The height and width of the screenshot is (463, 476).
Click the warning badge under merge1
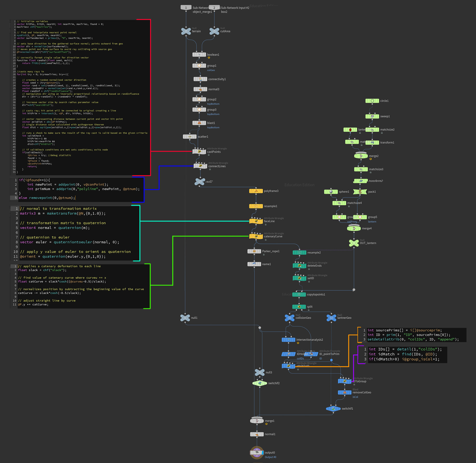tap(266, 424)
